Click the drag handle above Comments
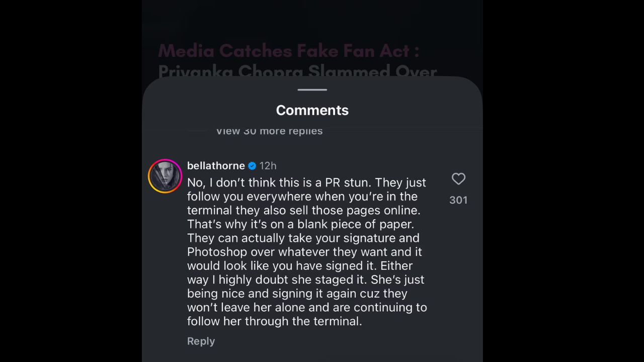This screenshot has width=644, height=362. 312,90
